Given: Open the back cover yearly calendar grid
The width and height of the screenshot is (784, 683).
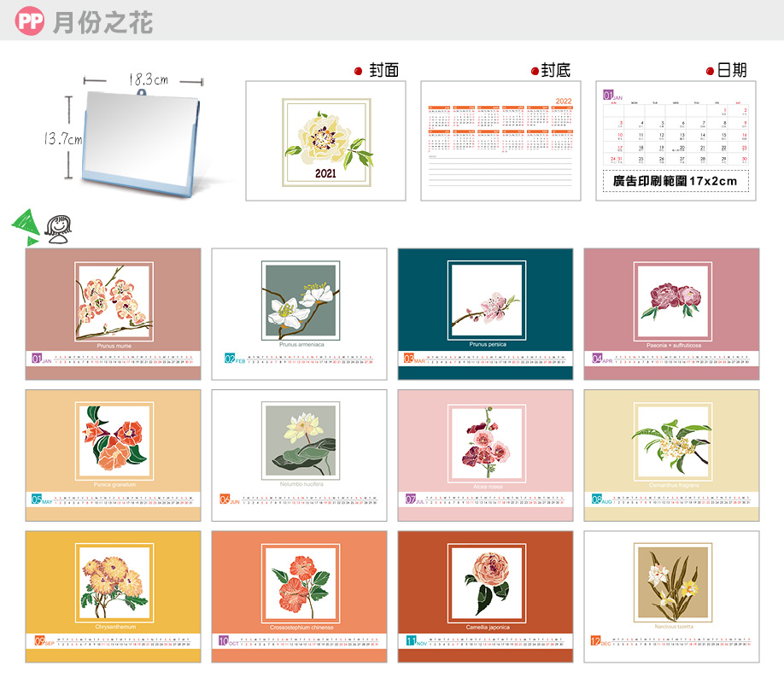Looking at the screenshot, I should (x=500, y=128).
